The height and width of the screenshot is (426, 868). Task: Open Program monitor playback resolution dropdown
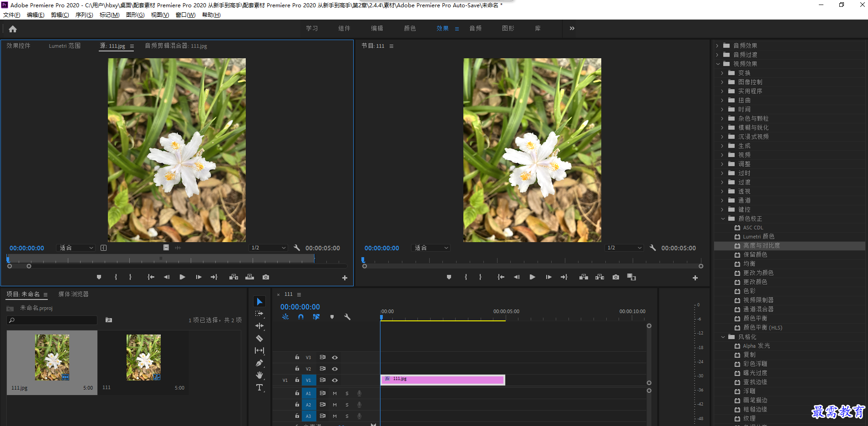pos(624,248)
